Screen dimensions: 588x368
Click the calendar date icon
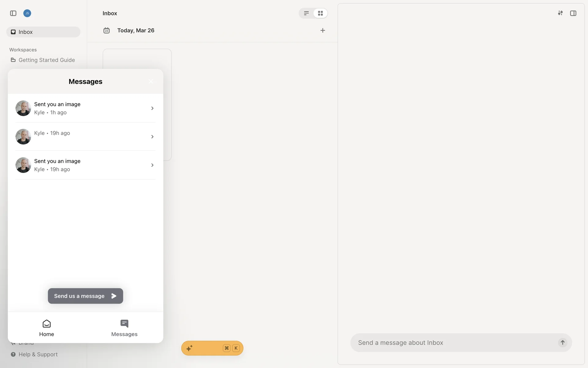107,30
